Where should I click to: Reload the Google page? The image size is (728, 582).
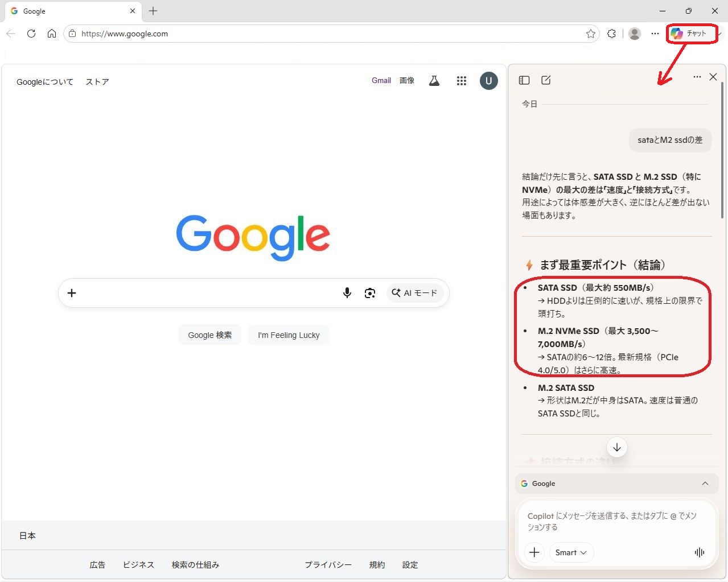coord(31,34)
